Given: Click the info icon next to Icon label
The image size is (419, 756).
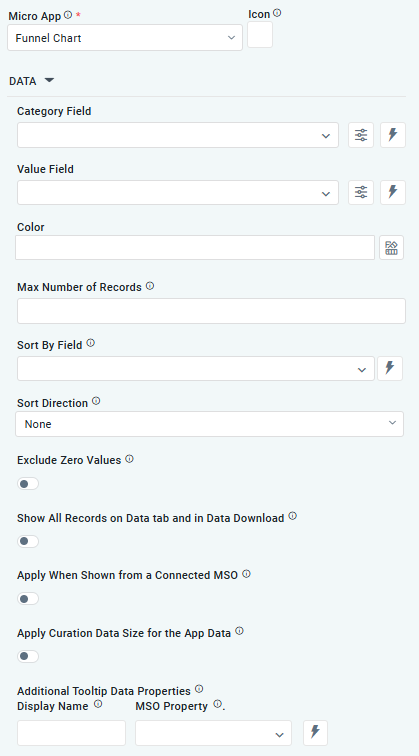Looking at the screenshot, I should [277, 13].
